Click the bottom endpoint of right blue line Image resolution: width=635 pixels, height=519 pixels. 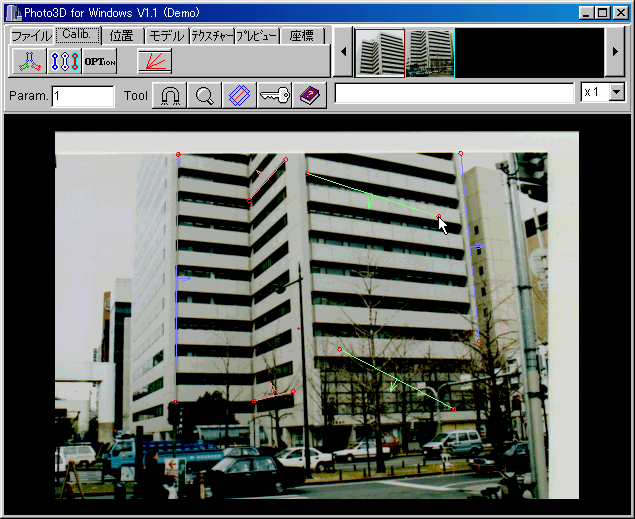point(479,341)
